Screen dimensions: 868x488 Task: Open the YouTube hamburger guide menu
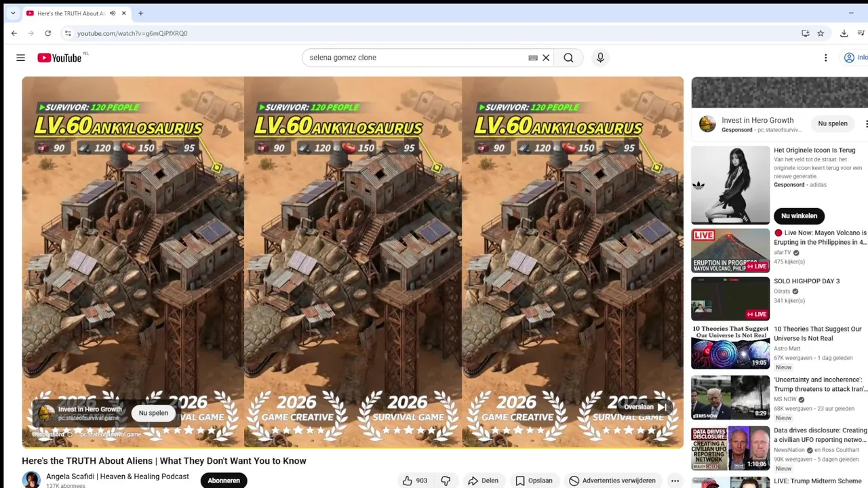[x=20, y=58]
